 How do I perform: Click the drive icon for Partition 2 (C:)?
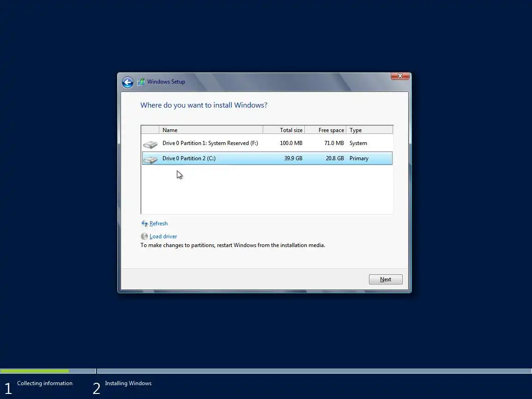(150, 159)
